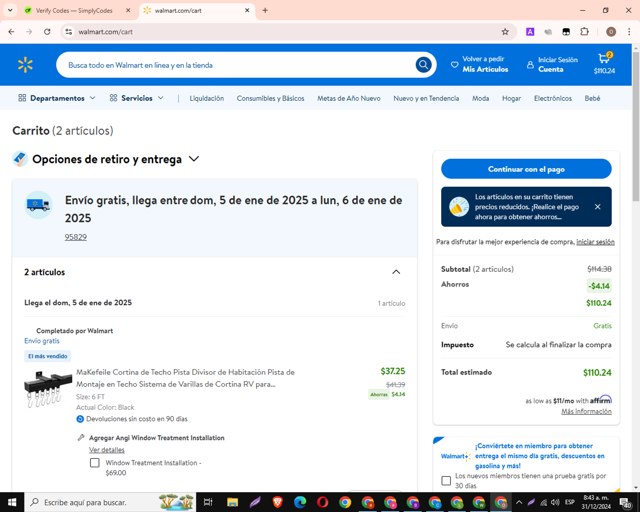Screen dimensions: 640x512
Task: Click the site information icon in address bar
Action: [x=69, y=32]
